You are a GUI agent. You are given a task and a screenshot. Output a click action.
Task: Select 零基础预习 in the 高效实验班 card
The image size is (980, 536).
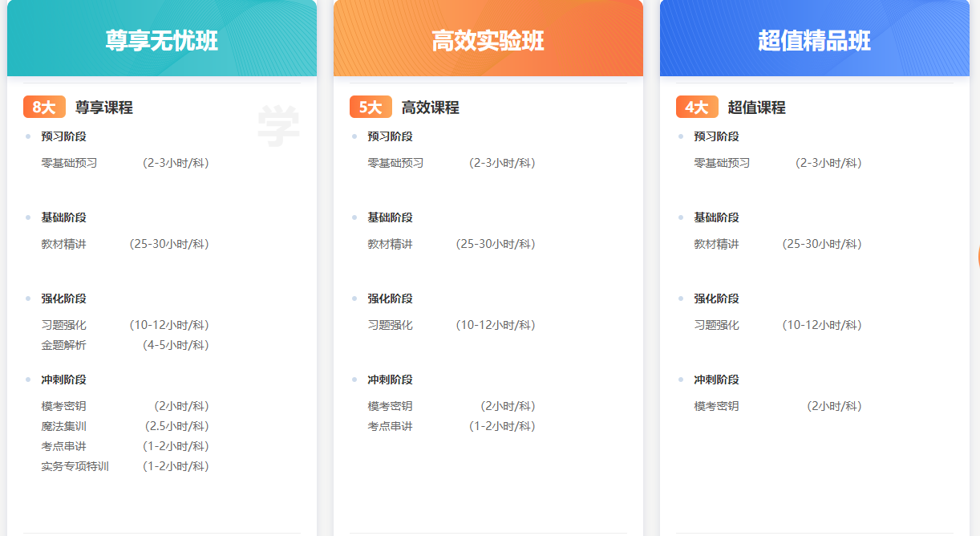pos(395,163)
